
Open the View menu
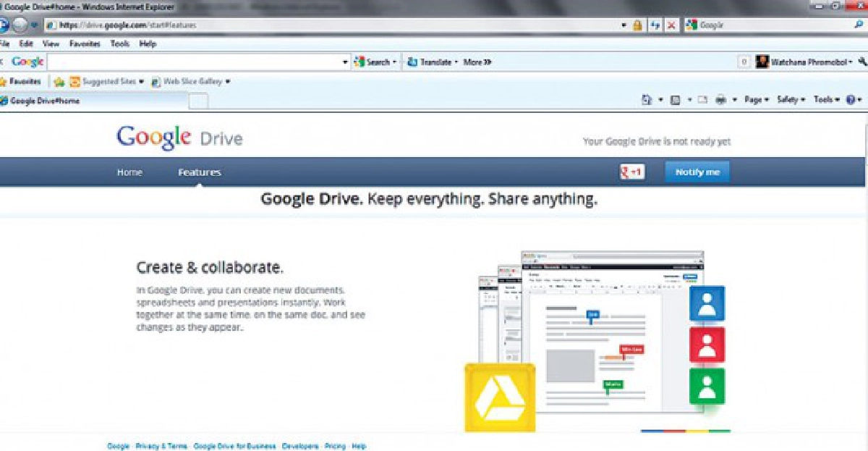pyautogui.click(x=51, y=43)
